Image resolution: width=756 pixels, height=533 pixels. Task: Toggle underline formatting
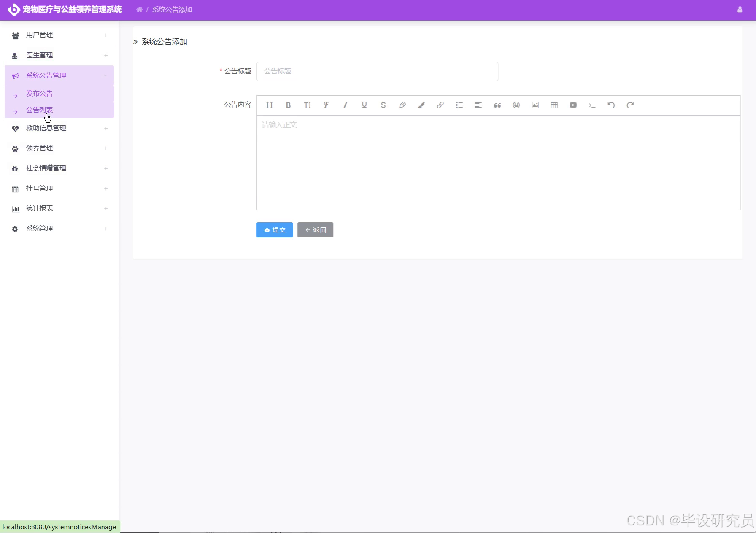[x=364, y=105]
